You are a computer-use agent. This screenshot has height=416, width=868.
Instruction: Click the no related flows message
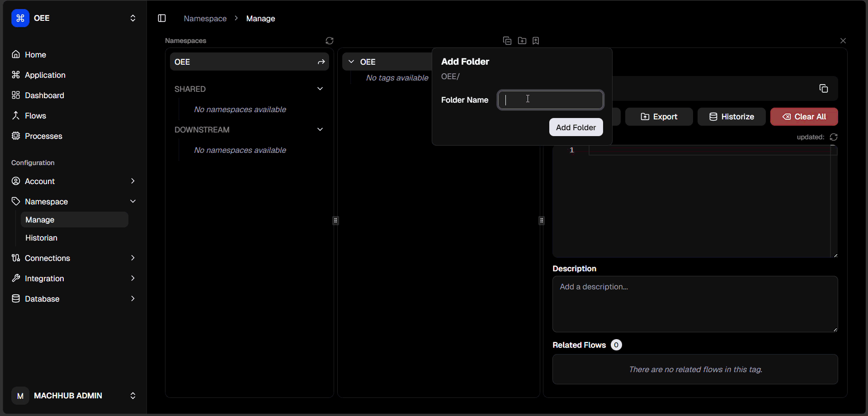coord(695,369)
